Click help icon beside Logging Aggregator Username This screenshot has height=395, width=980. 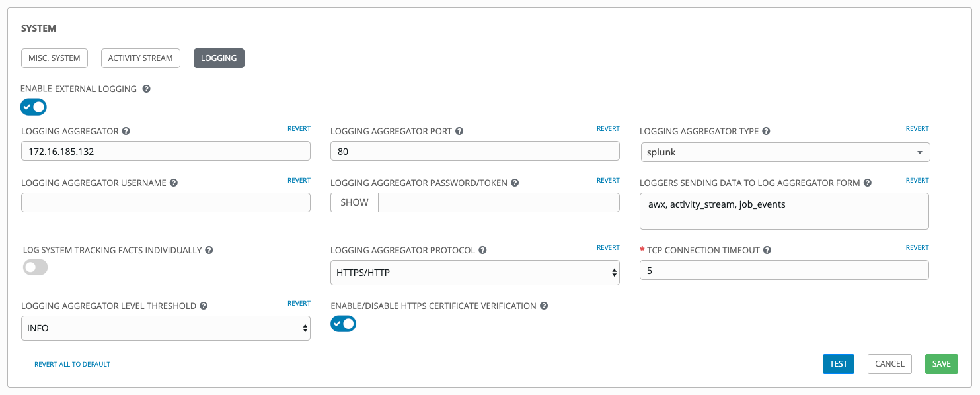[x=173, y=183]
